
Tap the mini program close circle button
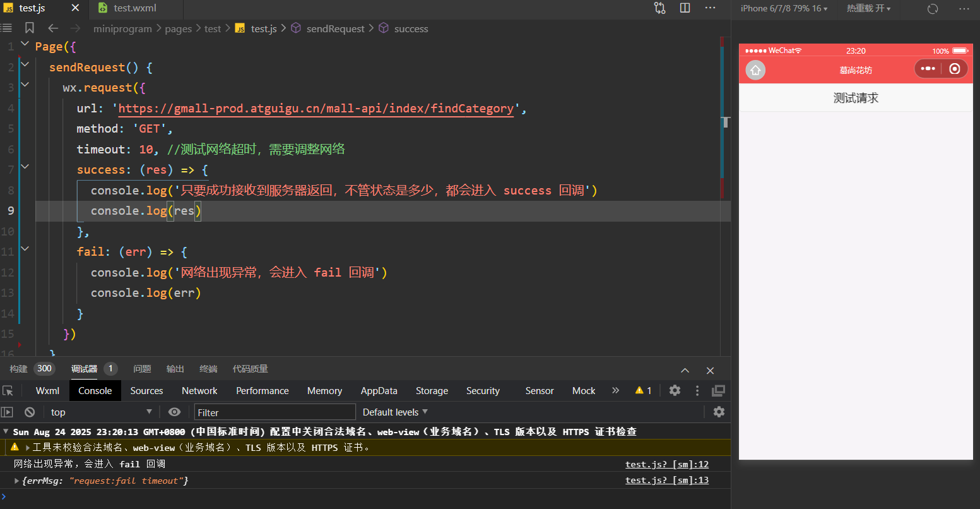(955, 68)
